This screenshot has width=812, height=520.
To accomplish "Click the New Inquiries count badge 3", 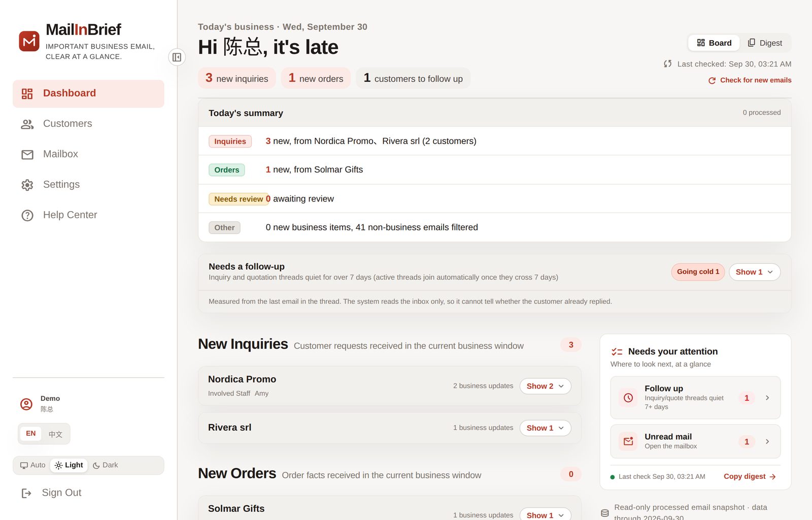I will (x=571, y=345).
